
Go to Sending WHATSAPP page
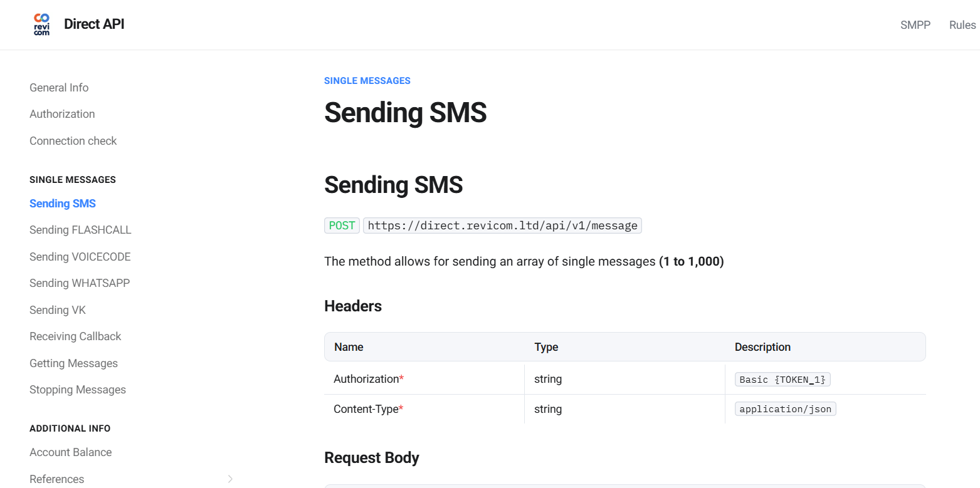[x=80, y=283]
